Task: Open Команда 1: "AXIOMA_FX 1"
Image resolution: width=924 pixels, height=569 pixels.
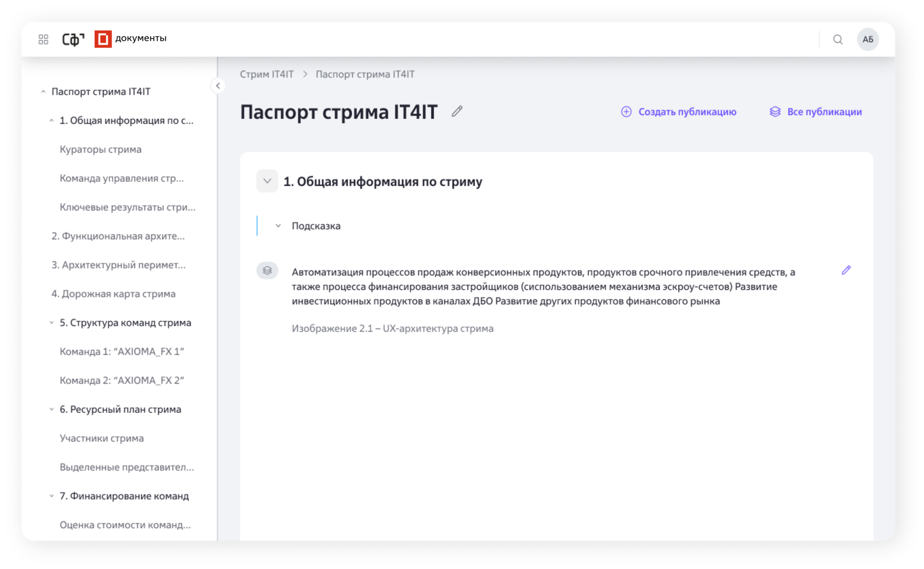Action: tap(122, 351)
